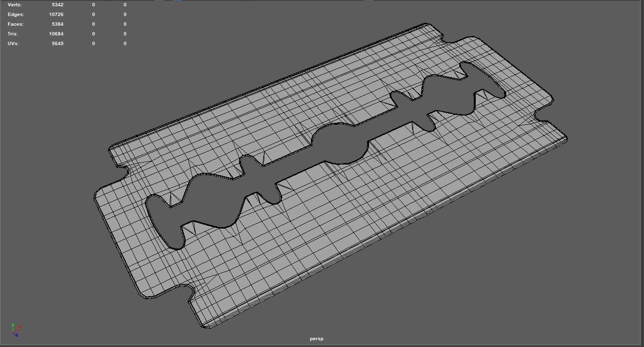This screenshot has width=644, height=347.
Task: Click the axis gizmo origin point
Action: 13,332
